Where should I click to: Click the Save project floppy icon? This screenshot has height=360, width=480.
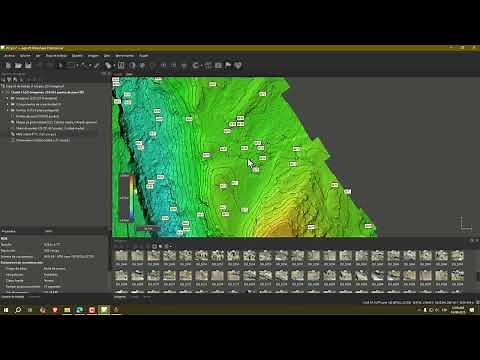click(28, 65)
